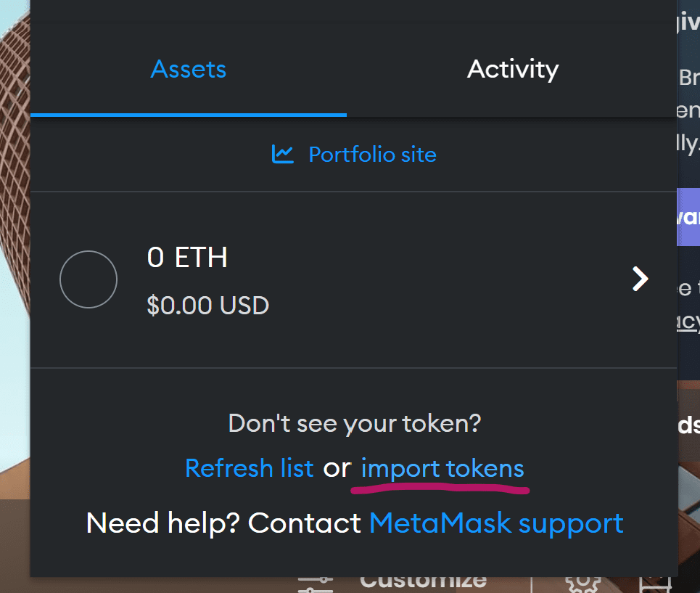Screen dimensions: 700x593
Task: Contact MetaMask support
Action: coord(496,523)
